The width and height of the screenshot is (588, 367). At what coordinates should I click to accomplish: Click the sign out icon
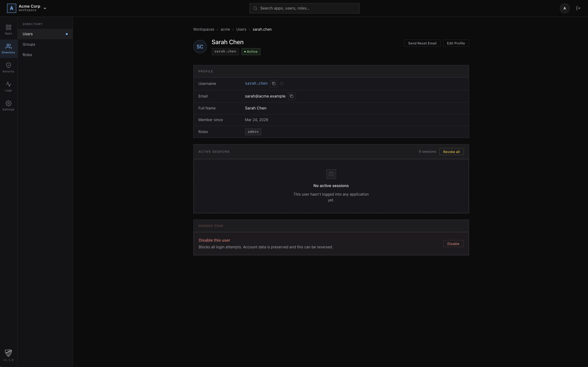pyautogui.click(x=578, y=8)
